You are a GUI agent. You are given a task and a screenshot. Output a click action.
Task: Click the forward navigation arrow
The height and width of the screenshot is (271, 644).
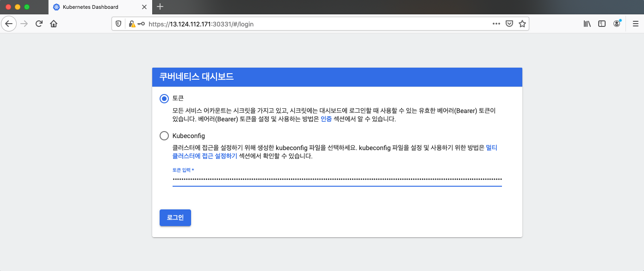point(24,24)
